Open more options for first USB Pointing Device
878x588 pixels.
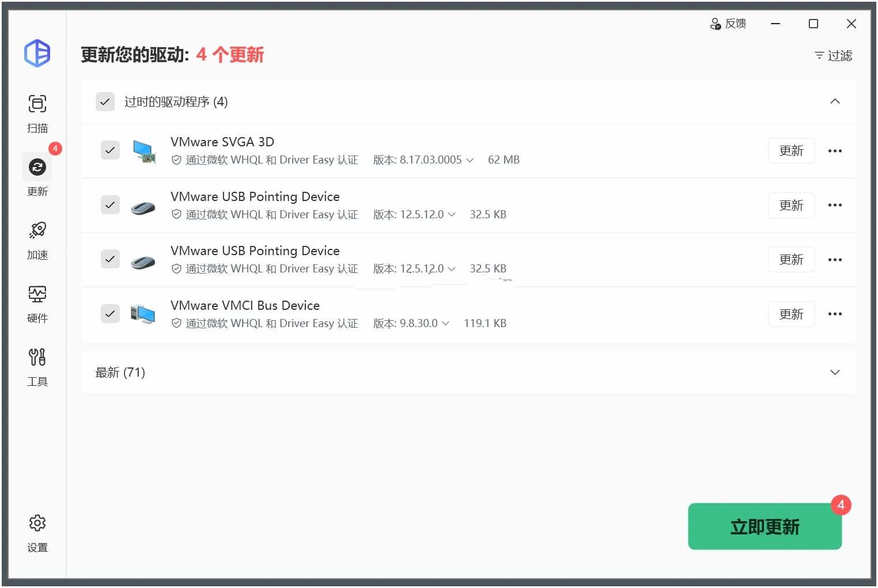835,205
